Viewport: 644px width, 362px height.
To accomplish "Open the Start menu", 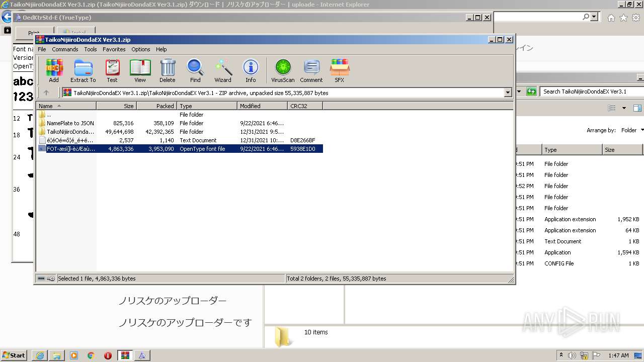I will (x=14, y=355).
